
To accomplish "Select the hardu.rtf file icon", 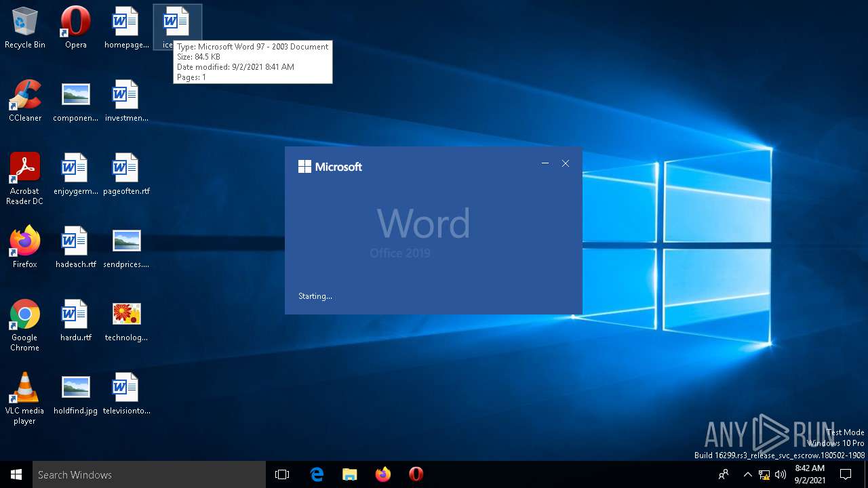I will (x=76, y=321).
